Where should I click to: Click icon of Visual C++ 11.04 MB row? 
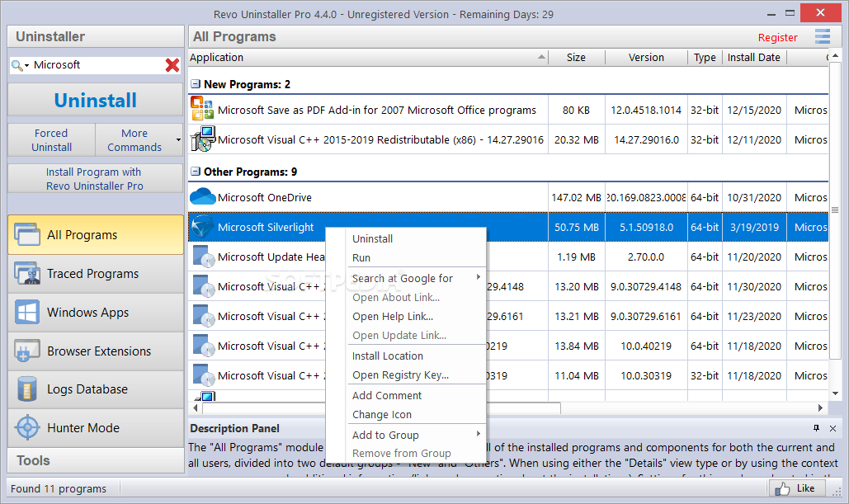tap(204, 375)
